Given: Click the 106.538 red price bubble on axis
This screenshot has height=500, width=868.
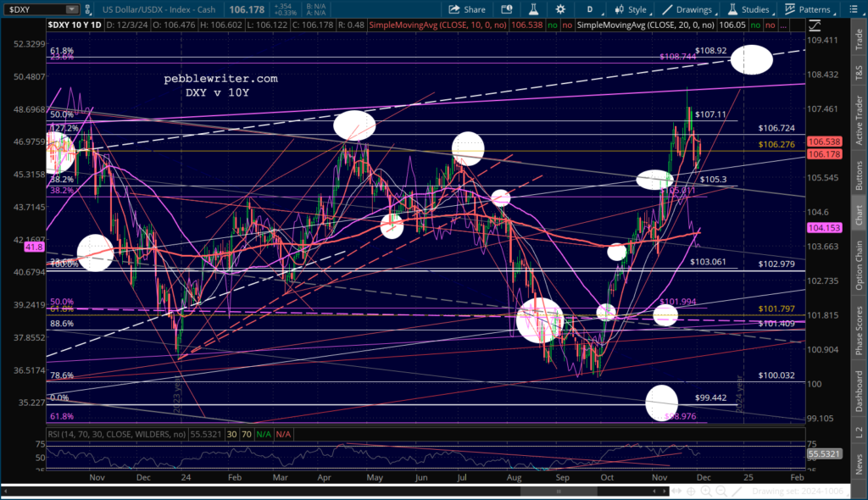Looking at the screenshot, I should click(824, 142).
